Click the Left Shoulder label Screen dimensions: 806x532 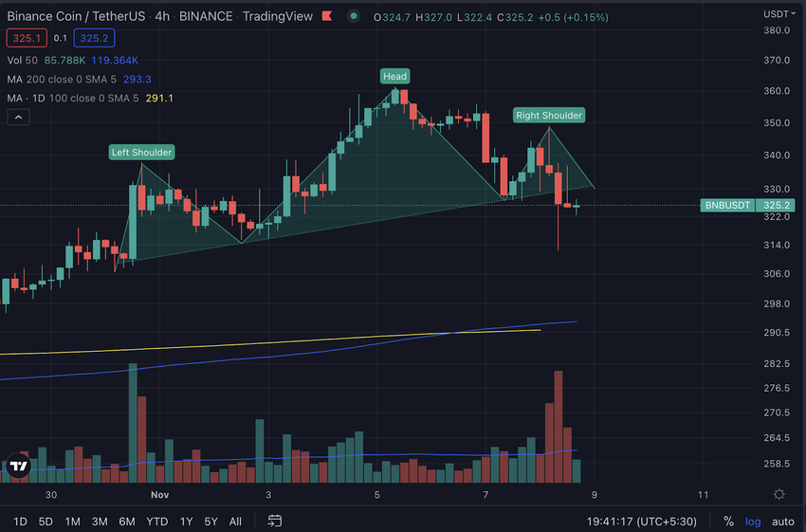142,152
